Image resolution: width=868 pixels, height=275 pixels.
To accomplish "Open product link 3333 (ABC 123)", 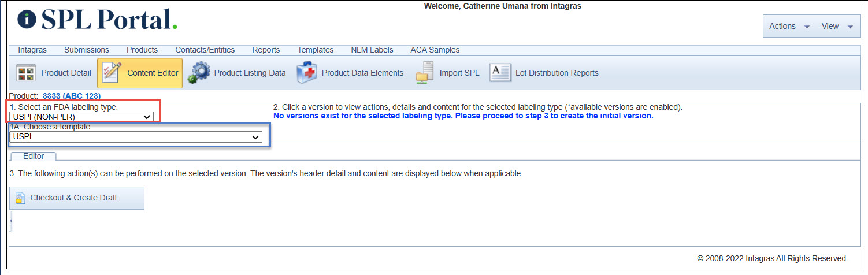I will [x=73, y=95].
